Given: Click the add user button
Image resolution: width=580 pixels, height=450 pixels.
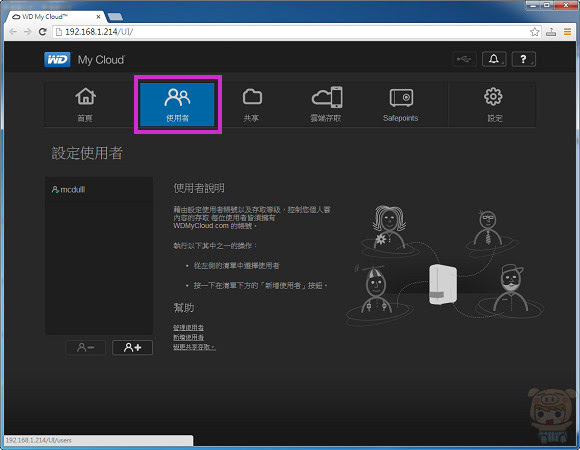Looking at the screenshot, I should (132, 348).
